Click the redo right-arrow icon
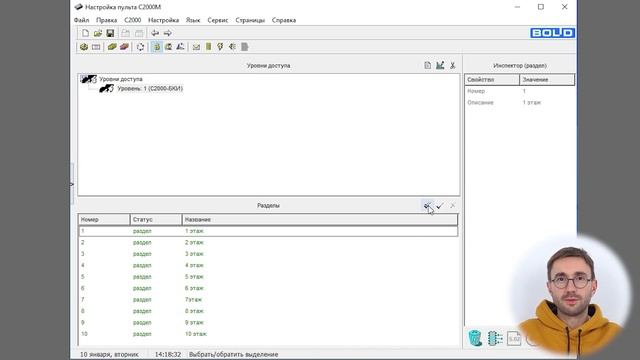 tap(167, 33)
